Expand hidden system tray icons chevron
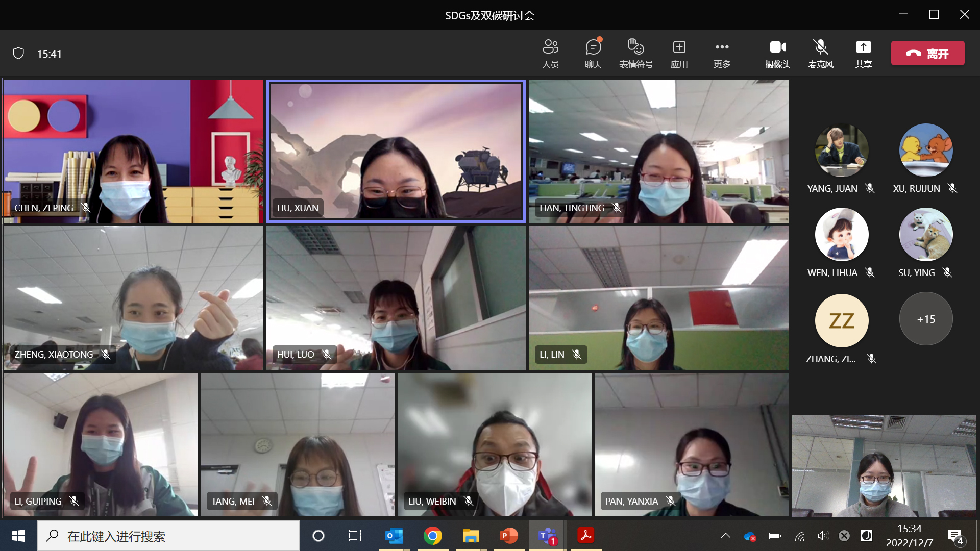 [x=725, y=536]
